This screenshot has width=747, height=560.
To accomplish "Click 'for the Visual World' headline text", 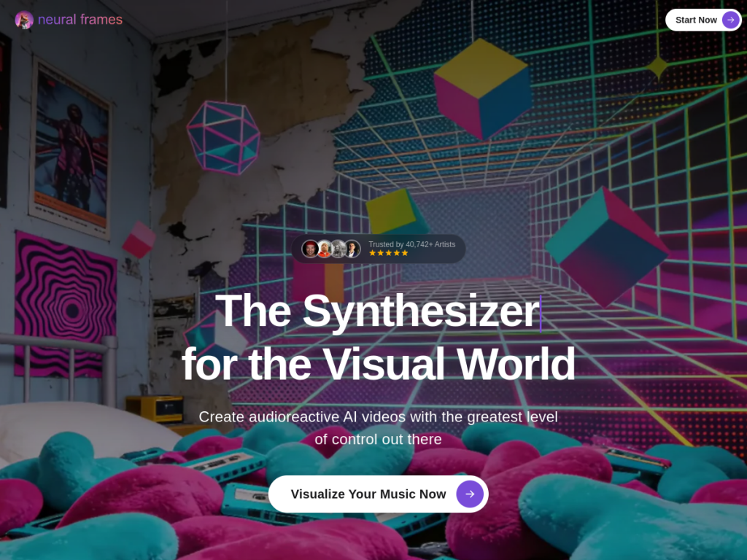I will 379,365.
